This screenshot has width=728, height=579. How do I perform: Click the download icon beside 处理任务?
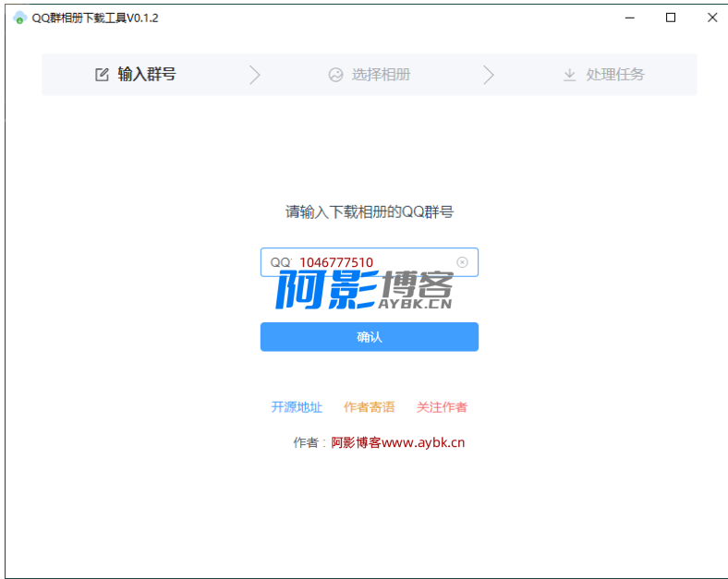[x=570, y=75]
